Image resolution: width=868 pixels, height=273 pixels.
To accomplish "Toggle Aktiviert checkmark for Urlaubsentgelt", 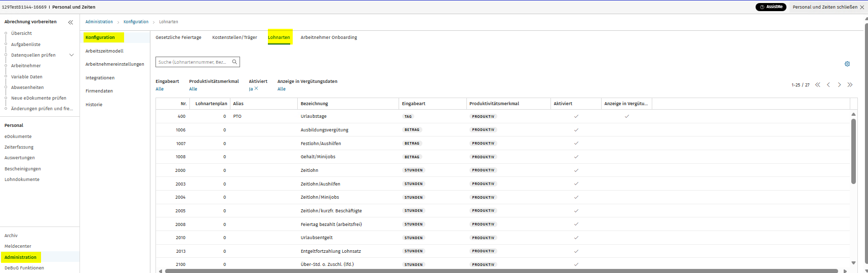I will click(x=576, y=238).
